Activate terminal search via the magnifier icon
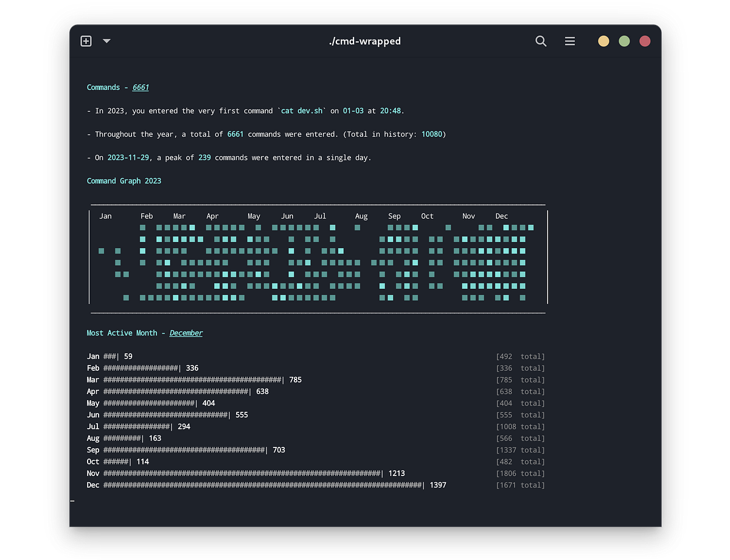The image size is (730, 560). tap(541, 41)
